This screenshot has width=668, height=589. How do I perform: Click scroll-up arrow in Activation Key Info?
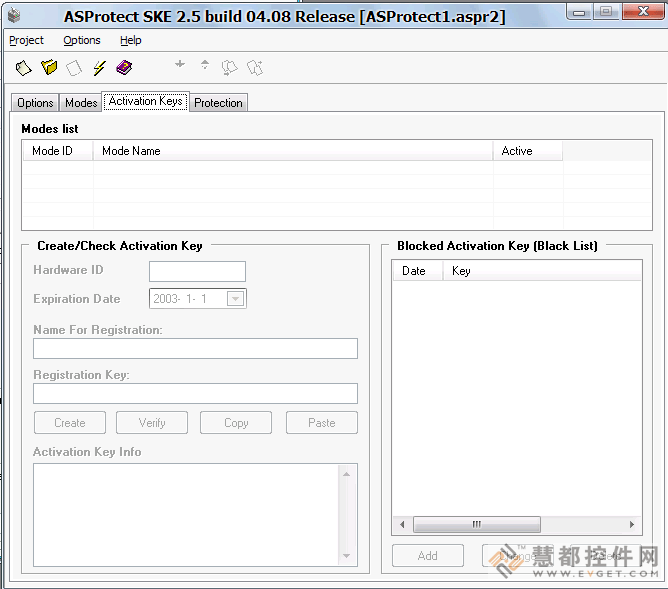coord(346,474)
